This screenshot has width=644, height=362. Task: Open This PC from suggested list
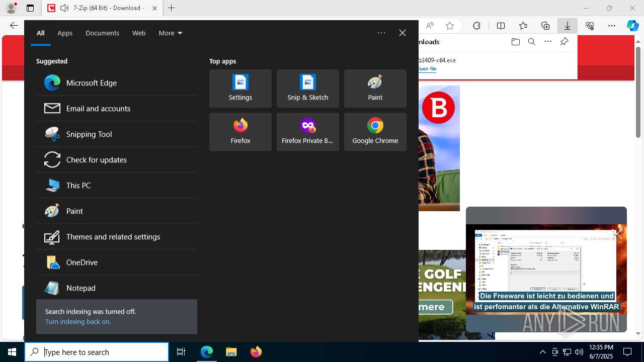pos(117,186)
